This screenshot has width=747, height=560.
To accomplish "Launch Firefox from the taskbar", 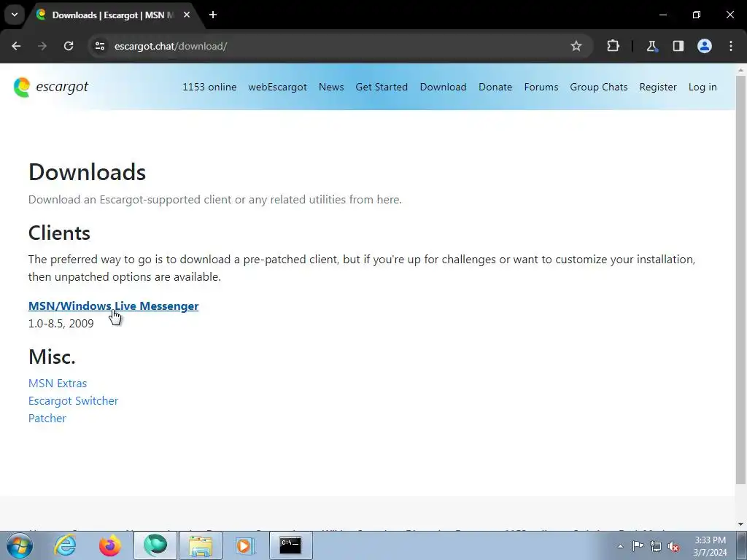I will click(110, 545).
